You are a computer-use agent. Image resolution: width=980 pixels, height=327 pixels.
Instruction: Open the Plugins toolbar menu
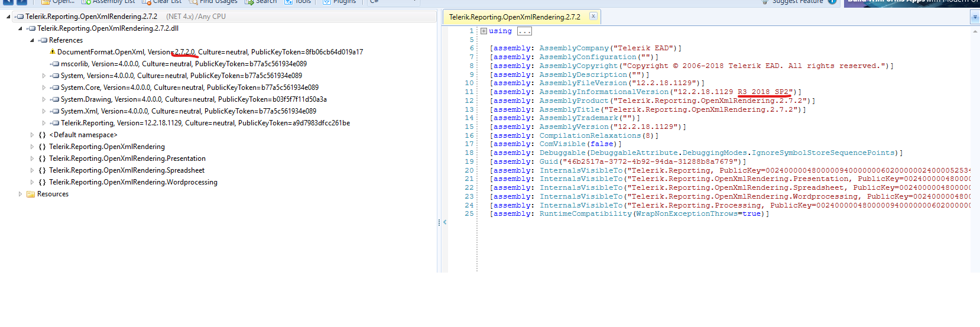[339, 2]
